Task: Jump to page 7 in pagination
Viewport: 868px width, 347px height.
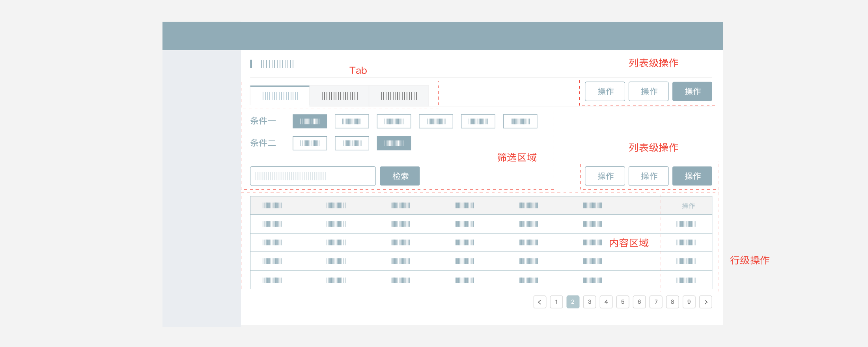Action: click(655, 302)
